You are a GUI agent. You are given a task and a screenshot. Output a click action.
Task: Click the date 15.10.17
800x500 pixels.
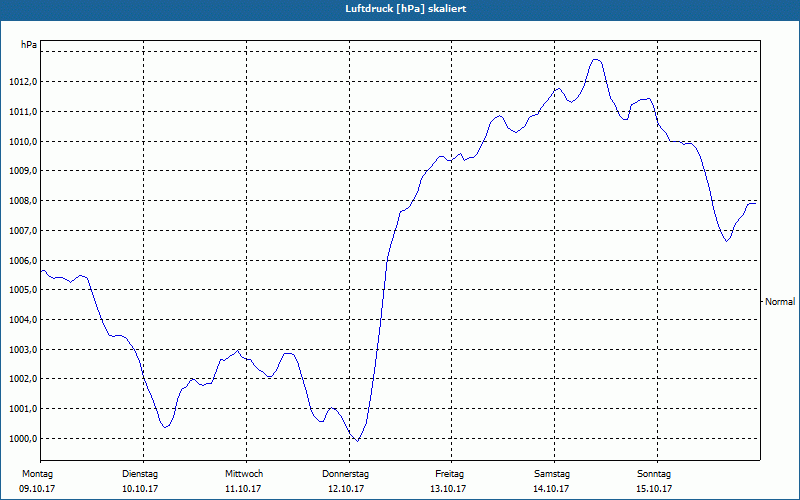(x=654, y=489)
